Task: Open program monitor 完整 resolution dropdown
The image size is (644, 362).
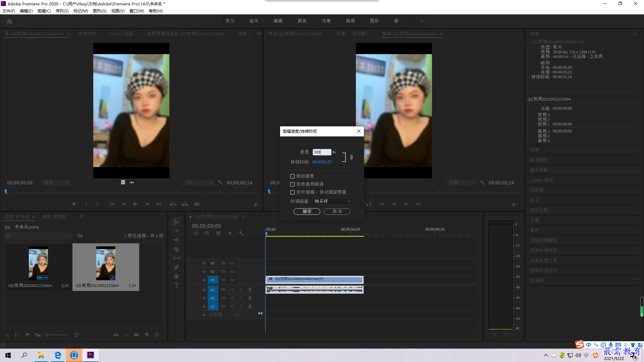Action: tap(462, 182)
